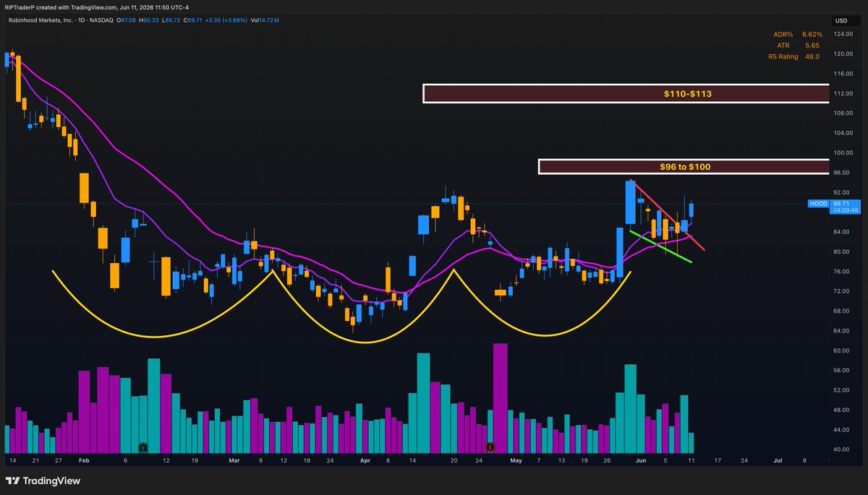Viewport: 868px width, 495px height.
Task: Click the Feb label on time axis
Action: (x=82, y=460)
